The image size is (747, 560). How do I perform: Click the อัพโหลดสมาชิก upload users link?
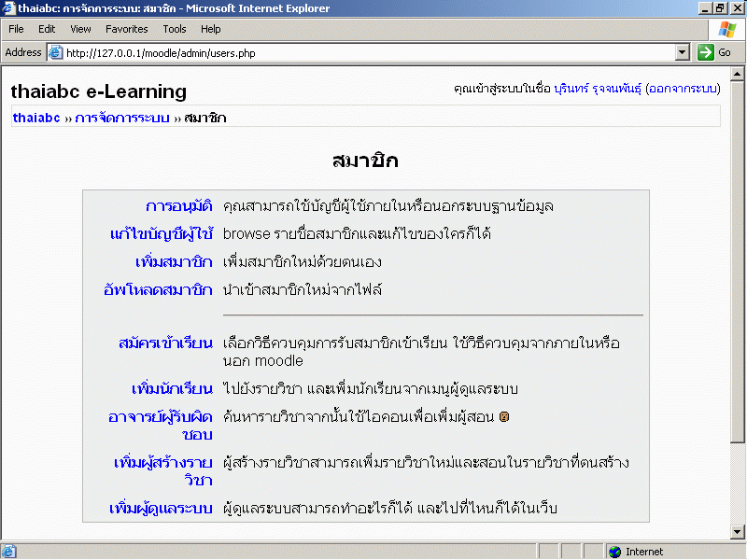tap(158, 290)
